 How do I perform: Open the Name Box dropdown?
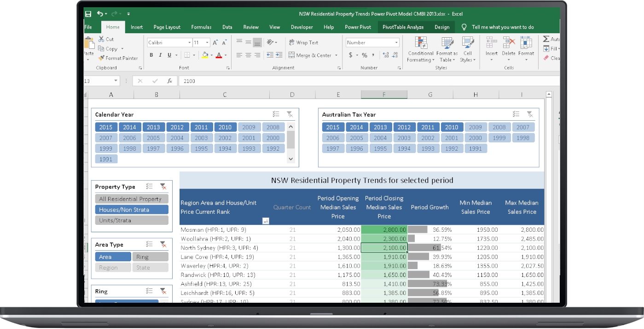pyautogui.click(x=116, y=81)
